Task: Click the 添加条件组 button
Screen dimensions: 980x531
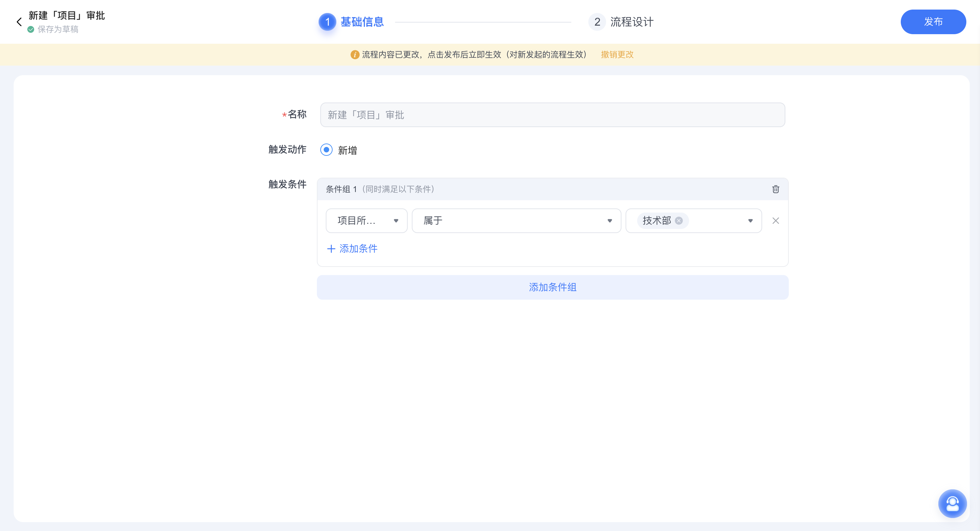Action: coord(552,287)
